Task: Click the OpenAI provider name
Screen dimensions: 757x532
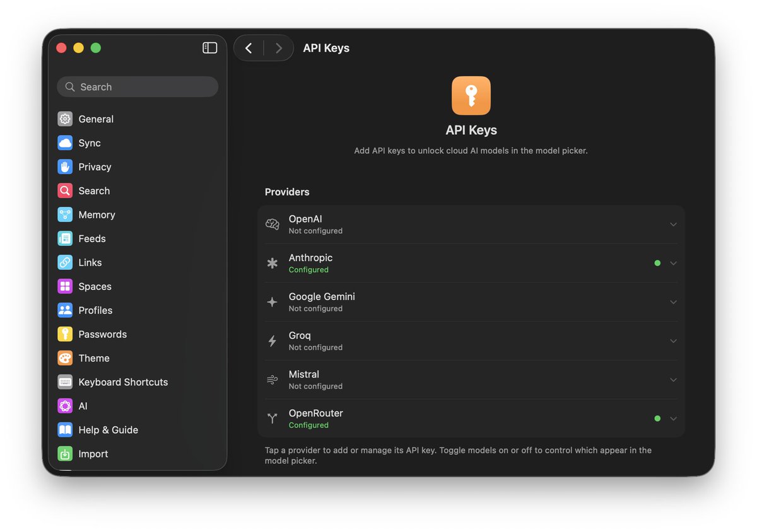Action: coord(305,219)
